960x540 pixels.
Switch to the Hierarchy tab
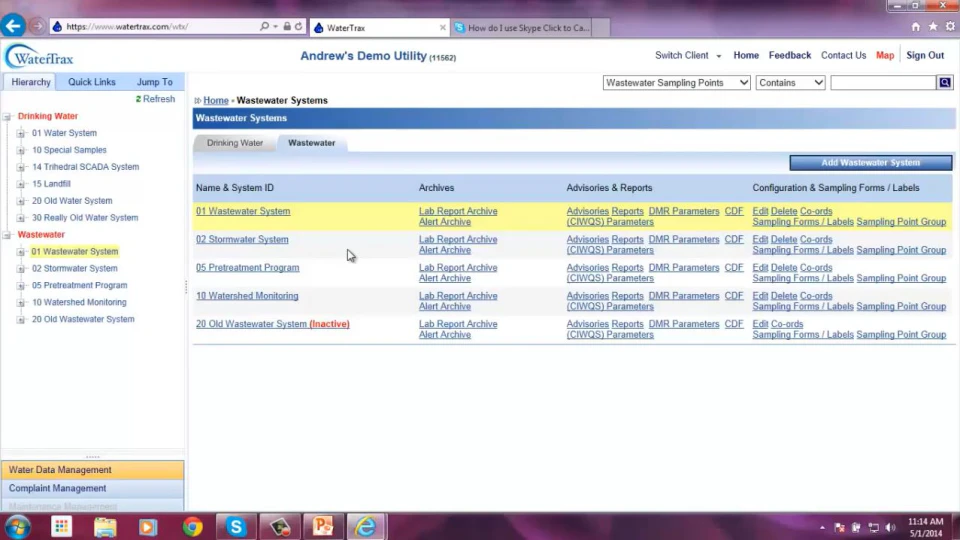coord(31,82)
